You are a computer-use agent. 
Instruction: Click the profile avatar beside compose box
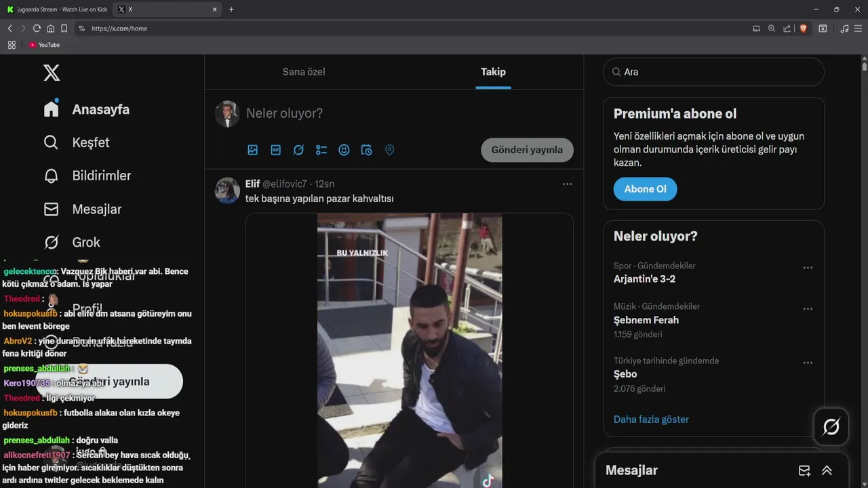point(227,114)
